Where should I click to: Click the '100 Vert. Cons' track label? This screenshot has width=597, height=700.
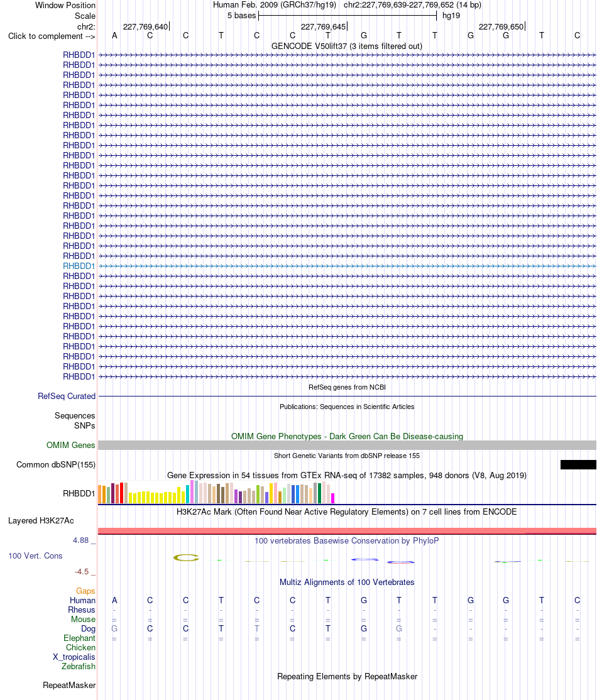tap(35, 556)
